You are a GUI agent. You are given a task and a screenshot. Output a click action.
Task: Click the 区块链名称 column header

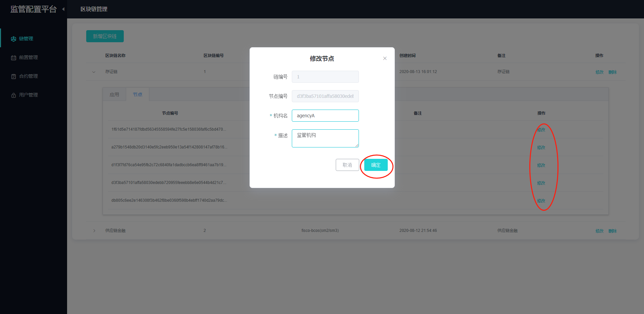115,56
